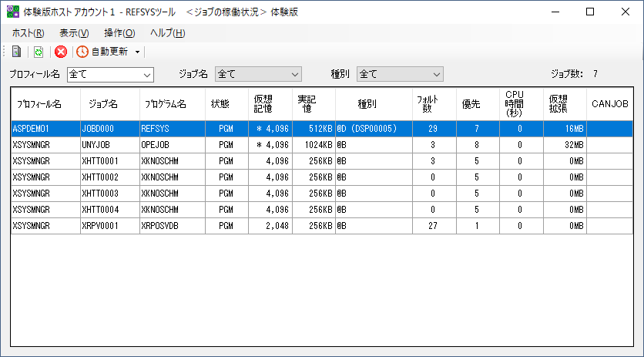Open the ホスト(R) menu
The width and height of the screenshot is (644, 357).
click(x=29, y=33)
